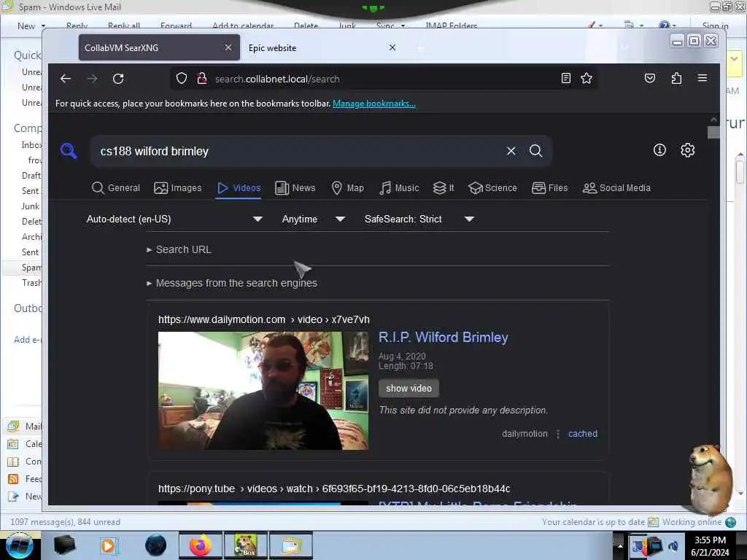Click the SearXNG logo magnifier
The width and height of the screenshot is (747, 560).
click(x=69, y=151)
